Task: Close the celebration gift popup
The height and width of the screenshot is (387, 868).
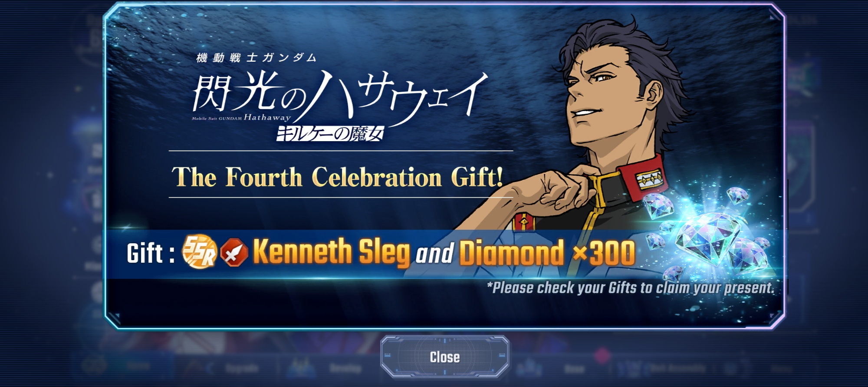Action: [444, 357]
